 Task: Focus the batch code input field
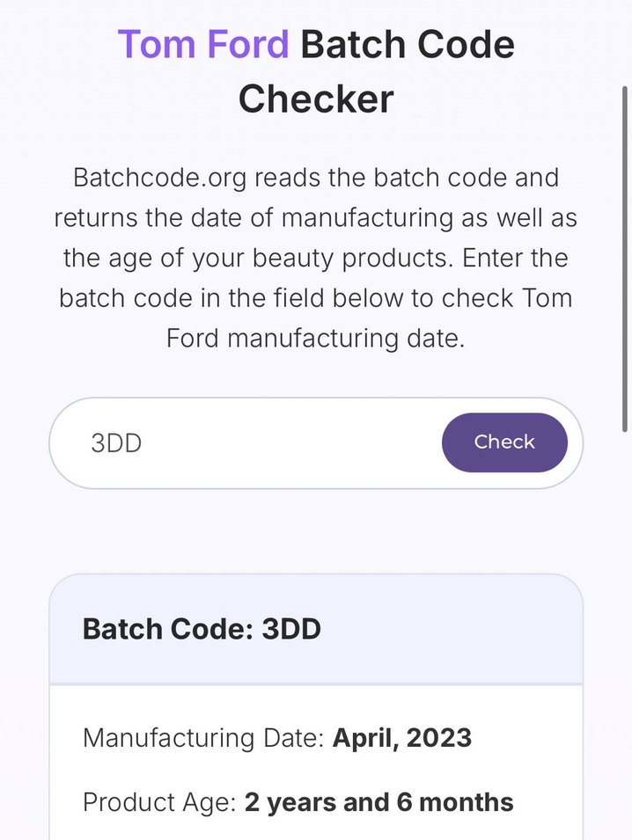(x=264, y=442)
